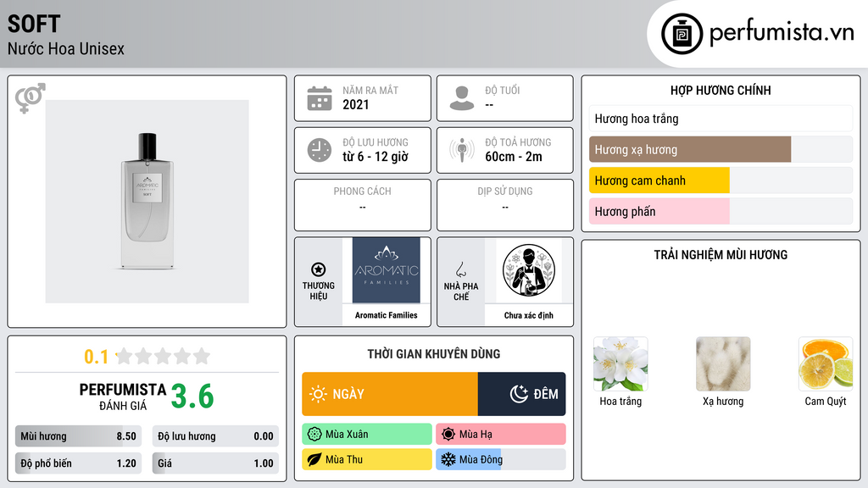
Task: Click the PHONG CÁCH style card
Action: [363, 205]
